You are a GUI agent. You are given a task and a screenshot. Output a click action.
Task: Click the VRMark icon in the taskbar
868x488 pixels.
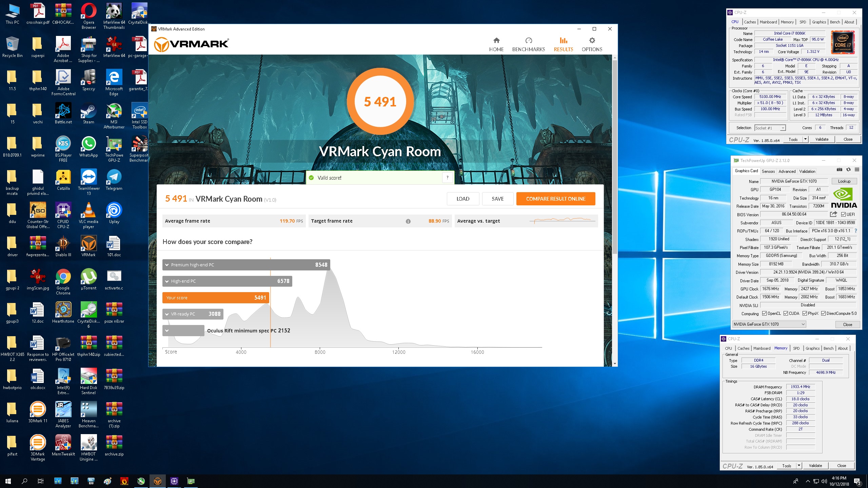click(x=158, y=481)
